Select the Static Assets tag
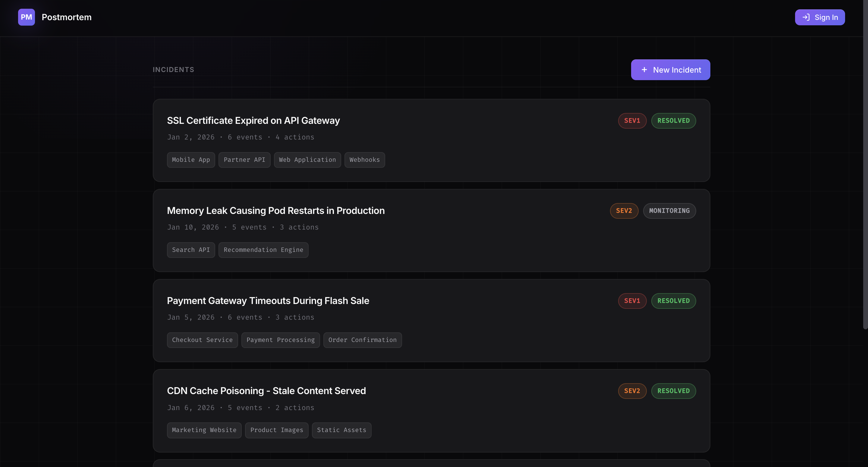Viewport: 868px width, 467px height. click(x=341, y=430)
